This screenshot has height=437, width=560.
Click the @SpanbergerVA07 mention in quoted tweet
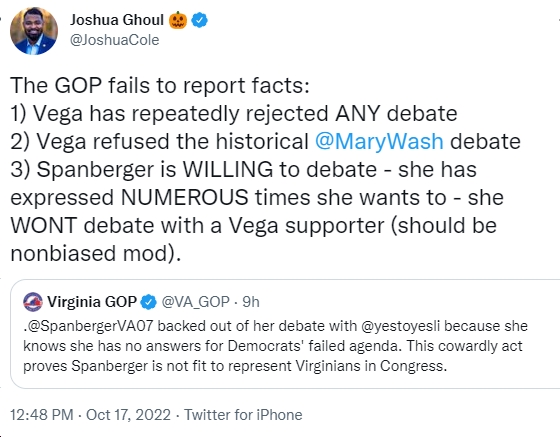(90, 326)
